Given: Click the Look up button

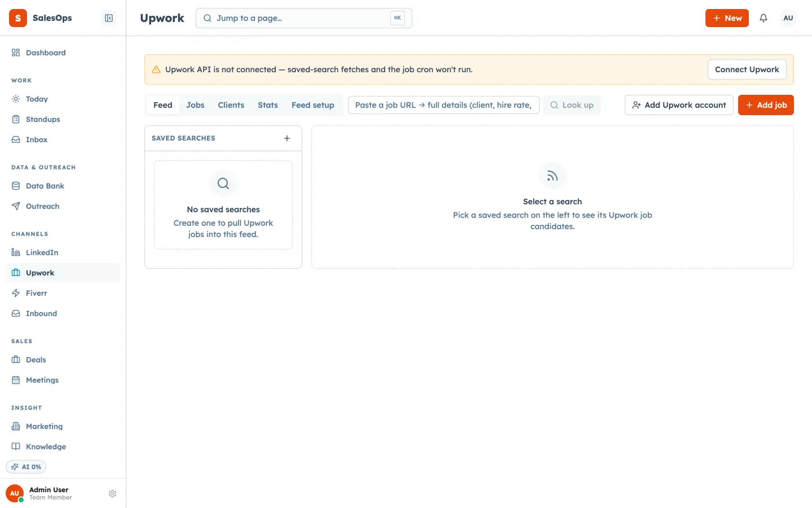Looking at the screenshot, I should click(x=572, y=105).
